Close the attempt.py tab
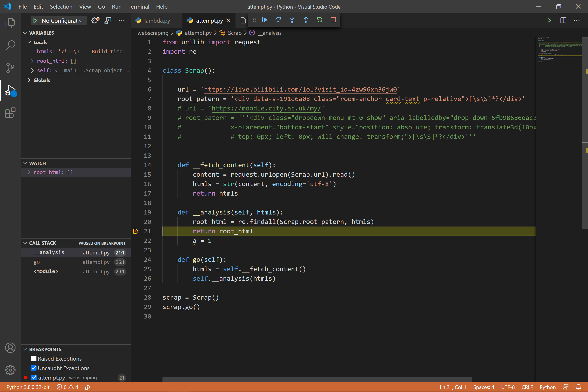 [228, 20]
